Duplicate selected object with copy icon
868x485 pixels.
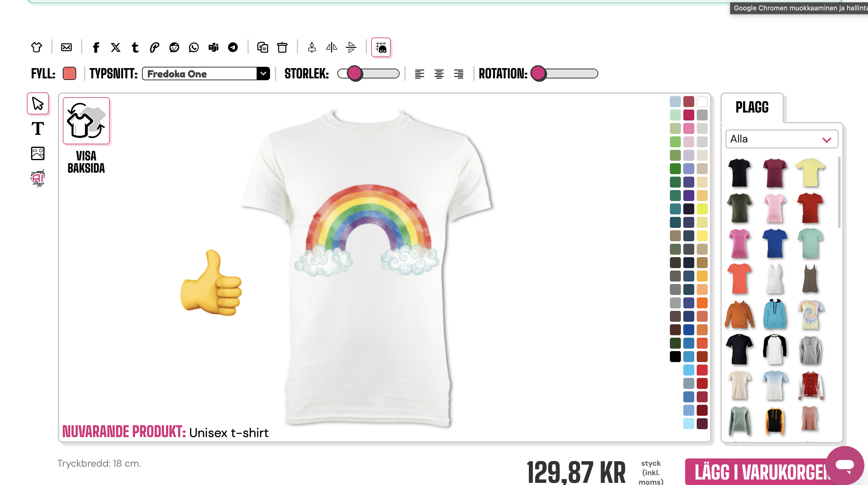point(262,47)
